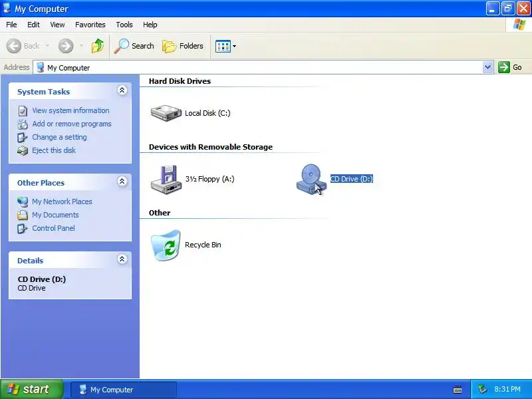Click the green Go arrow button

click(504, 67)
